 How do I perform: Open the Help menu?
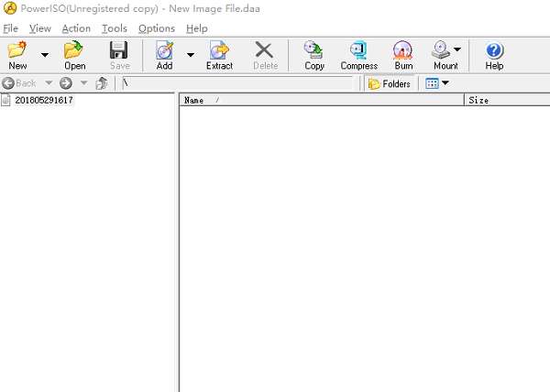[x=197, y=28]
